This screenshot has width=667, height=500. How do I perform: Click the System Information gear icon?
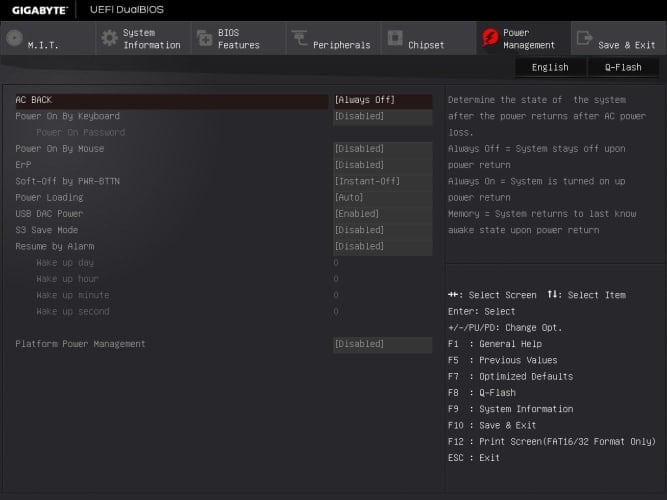(109, 38)
